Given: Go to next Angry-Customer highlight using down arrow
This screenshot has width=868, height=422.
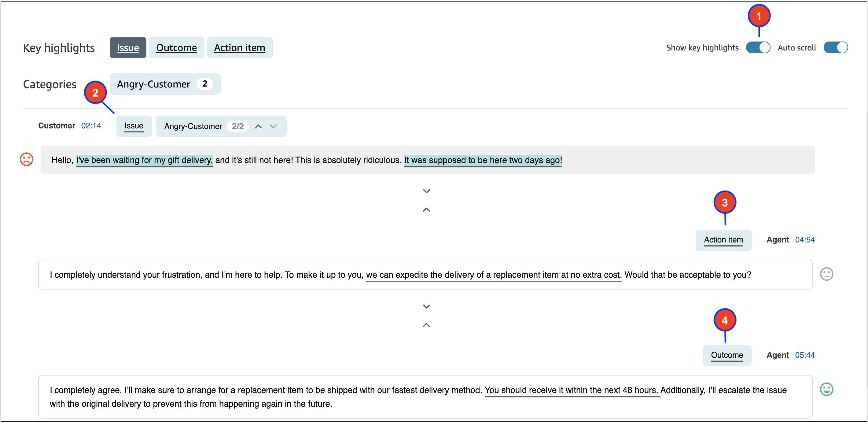Looking at the screenshot, I should click(273, 126).
